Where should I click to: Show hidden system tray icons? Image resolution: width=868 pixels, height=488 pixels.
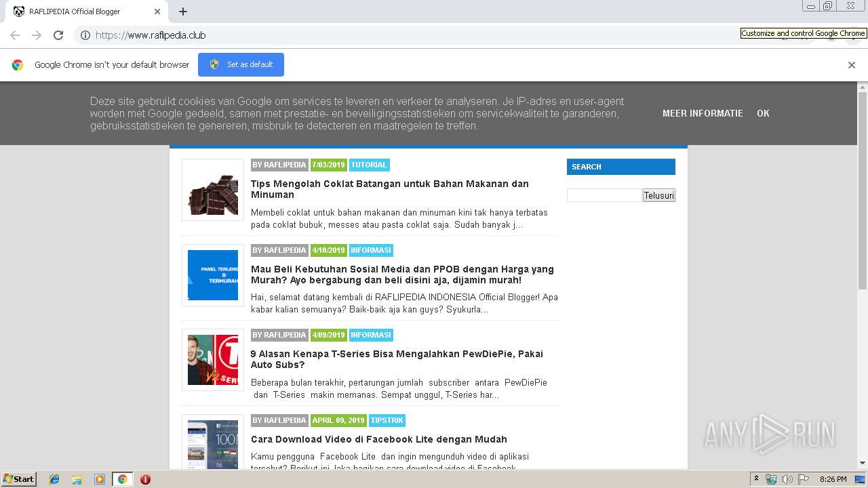point(756,479)
